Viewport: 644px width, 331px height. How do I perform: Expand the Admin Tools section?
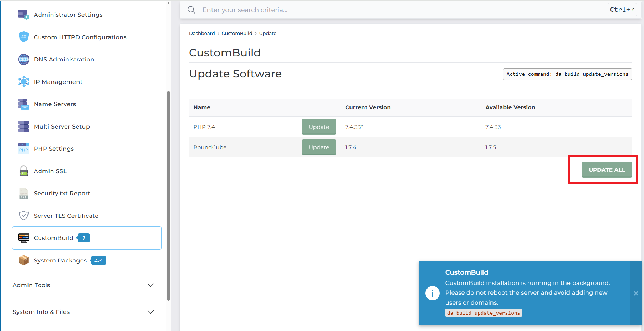[x=83, y=285]
